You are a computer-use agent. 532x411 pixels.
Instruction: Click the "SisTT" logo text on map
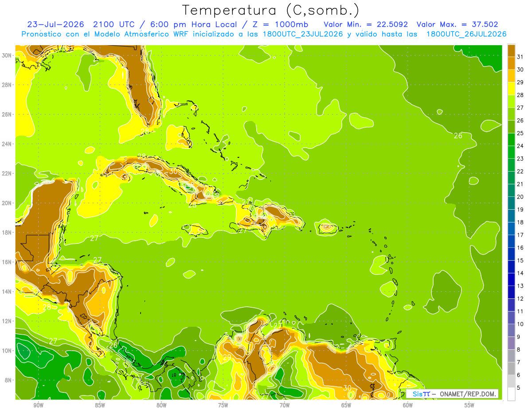pos(421,394)
